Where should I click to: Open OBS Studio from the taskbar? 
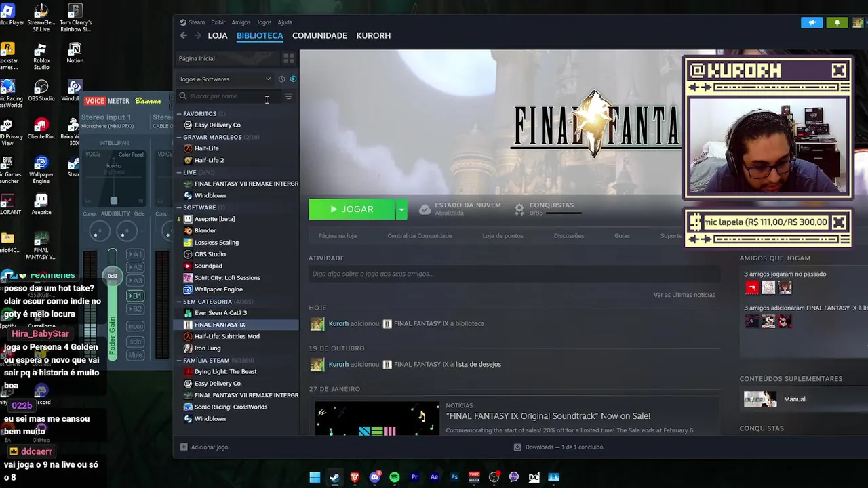click(x=494, y=477)
